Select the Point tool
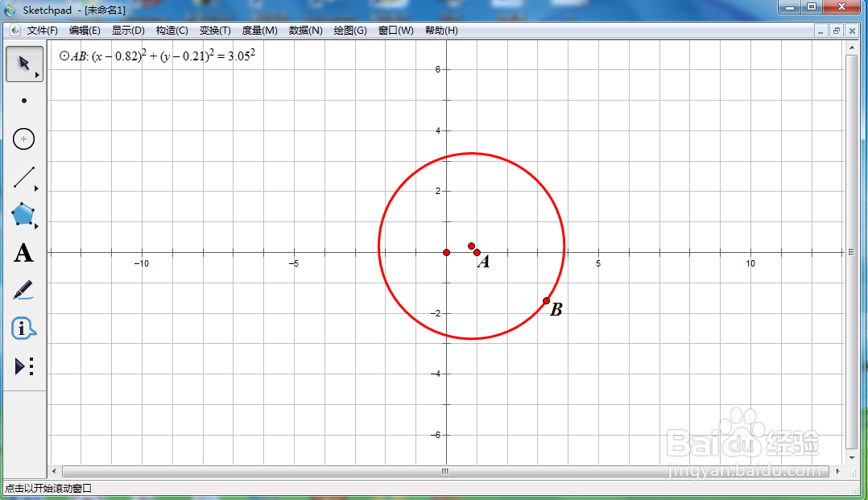The height and width of the screenshot is (500, 868). click(24, 101)
